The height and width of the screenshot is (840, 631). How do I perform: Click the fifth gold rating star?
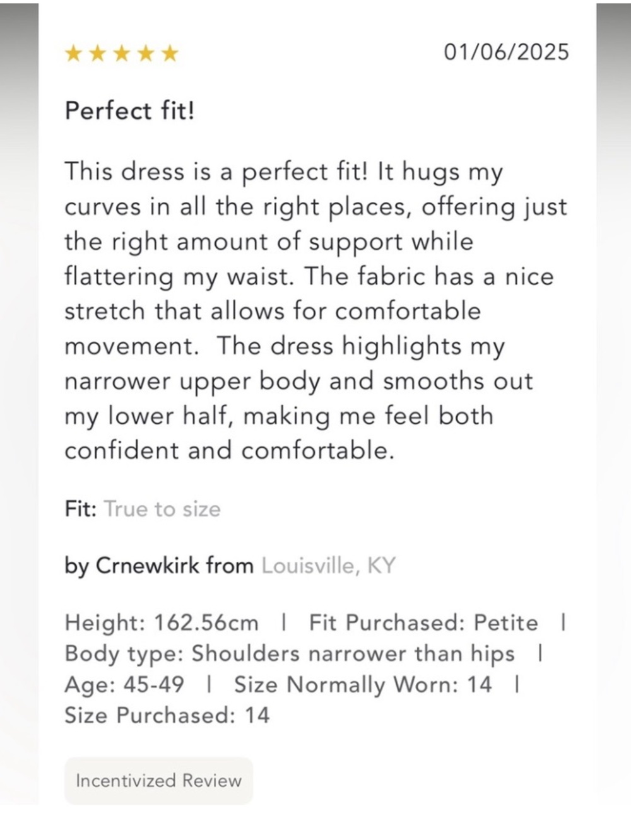coord(170,54)
